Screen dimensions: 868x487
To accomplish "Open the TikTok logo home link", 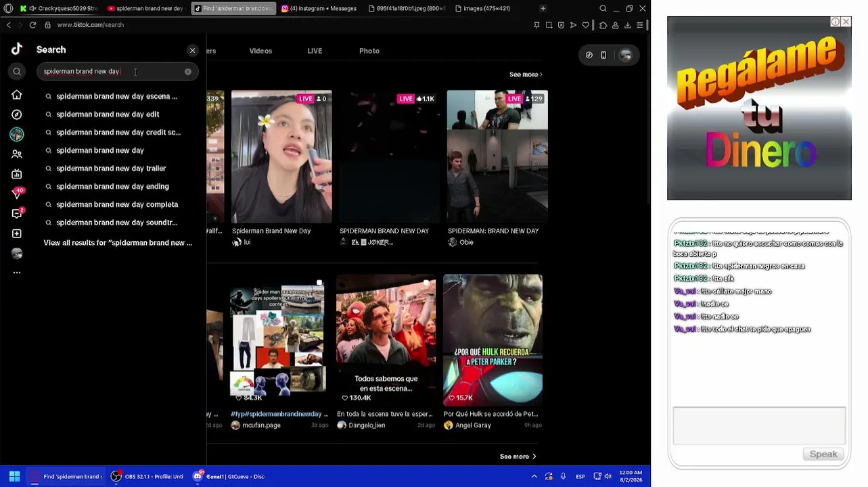I will [17, 49].
